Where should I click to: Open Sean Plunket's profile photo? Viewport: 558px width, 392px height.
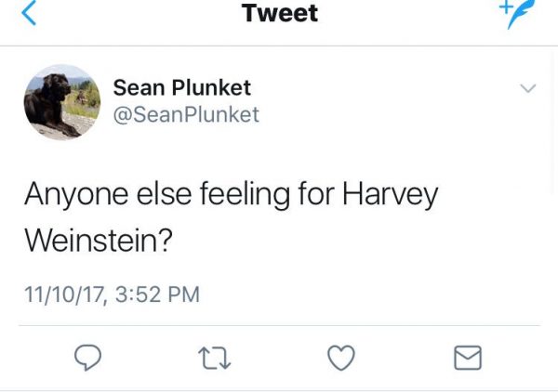tap(61, 102)
